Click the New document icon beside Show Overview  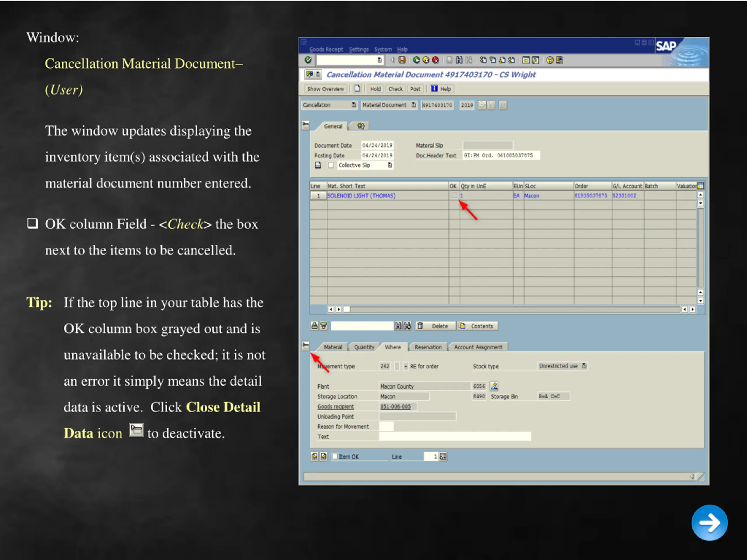coord(357,89)
